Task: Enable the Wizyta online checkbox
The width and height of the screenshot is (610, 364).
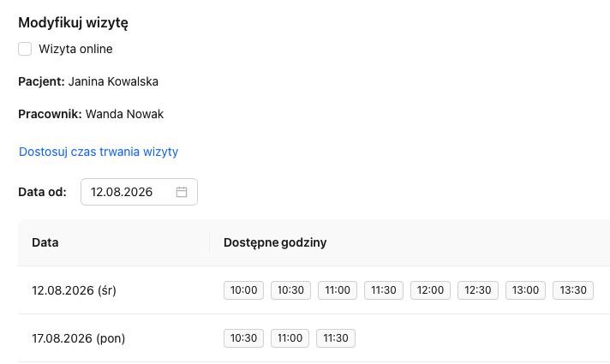Action: (25, 49)
